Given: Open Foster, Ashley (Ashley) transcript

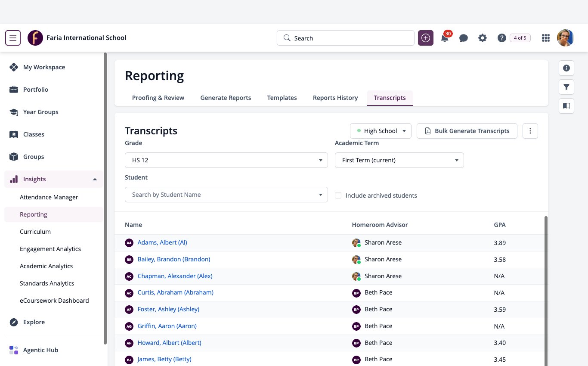Looking at the screenshot, I should point(168,309).
